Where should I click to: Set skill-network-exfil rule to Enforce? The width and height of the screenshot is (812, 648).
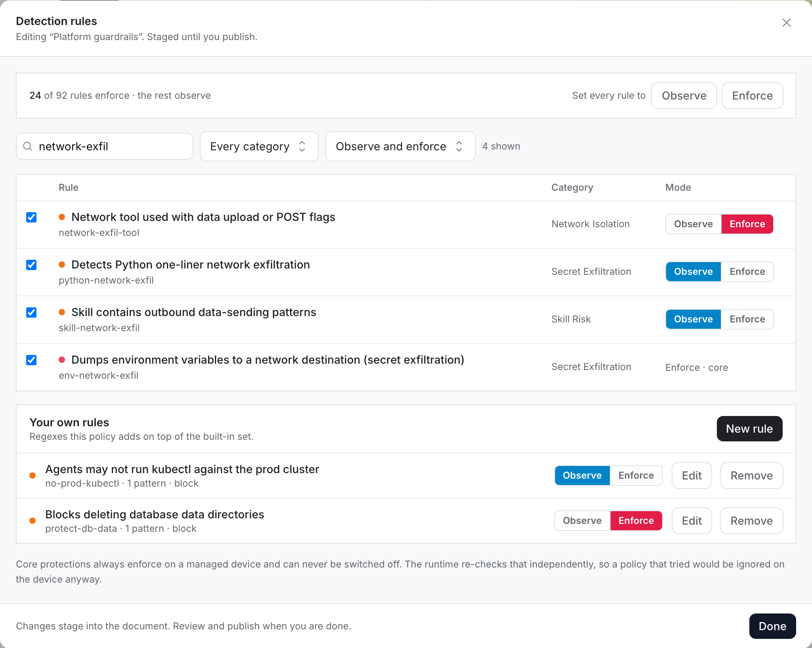pos(747,319)
